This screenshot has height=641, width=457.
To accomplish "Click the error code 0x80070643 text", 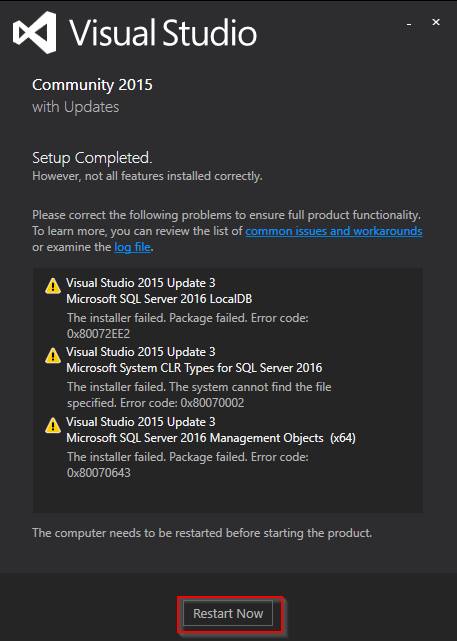I will click(x=99, y=473).
